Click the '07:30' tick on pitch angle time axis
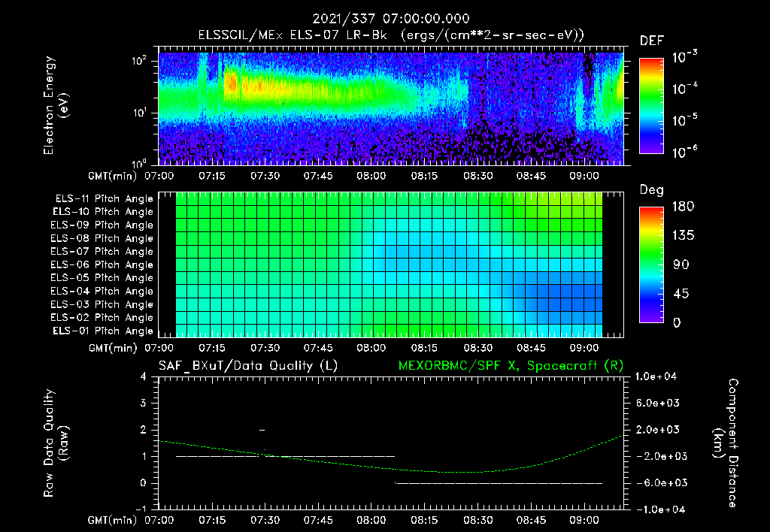The height and width of the screenshot is (532, 770). pos(265,348)
